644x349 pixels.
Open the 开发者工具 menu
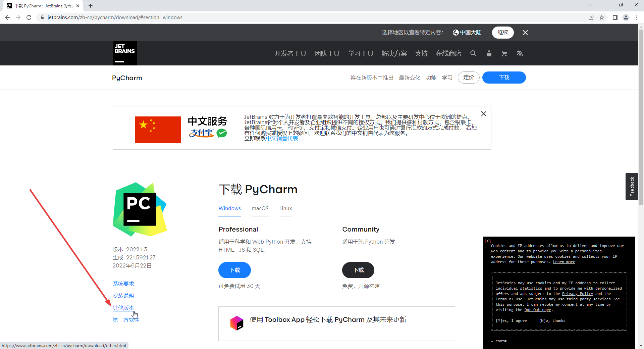tap(290, 53)
